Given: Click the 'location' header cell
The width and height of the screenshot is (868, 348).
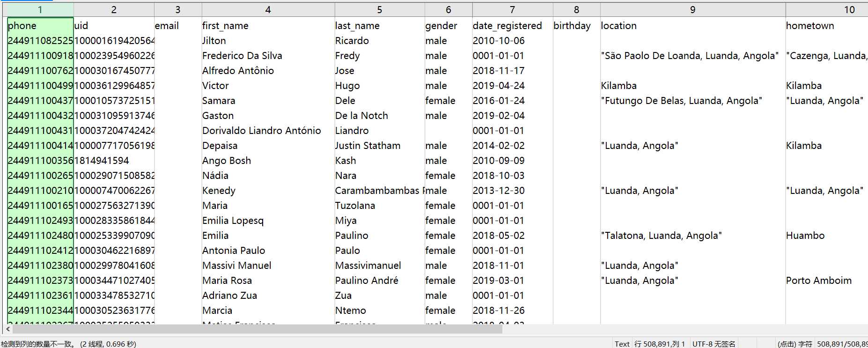Looking at the screenshot, I should click(x=693, y=26).
